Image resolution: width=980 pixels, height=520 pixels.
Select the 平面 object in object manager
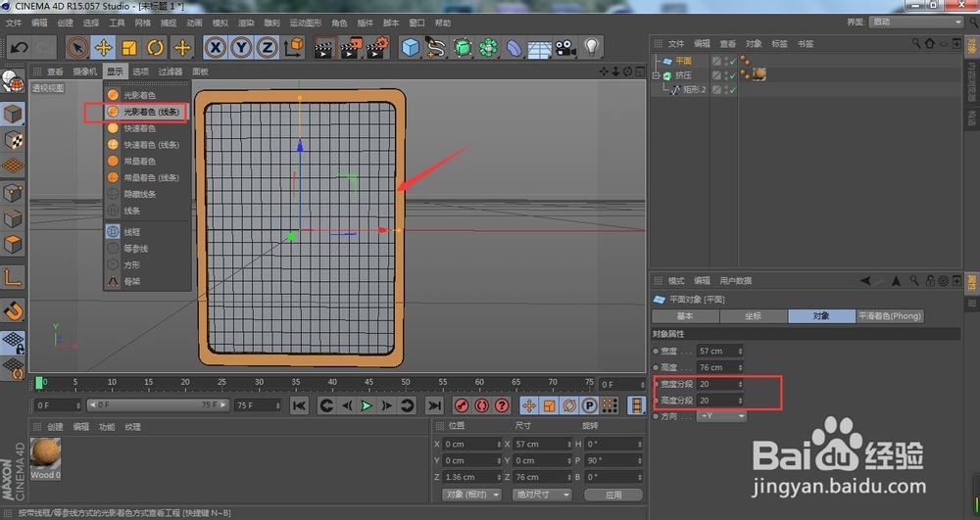[x=683, y=61]
